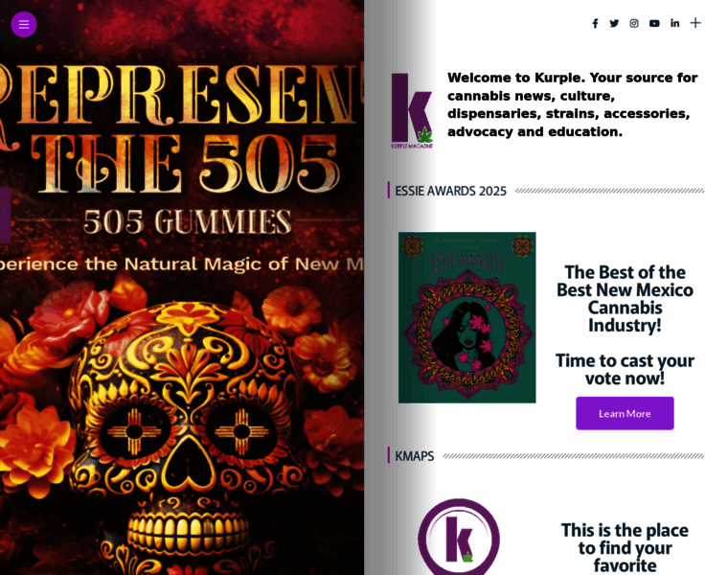This screenshot has height=575, width=728.
Task: Open the YouTube social link
Action: pos(654,23)
